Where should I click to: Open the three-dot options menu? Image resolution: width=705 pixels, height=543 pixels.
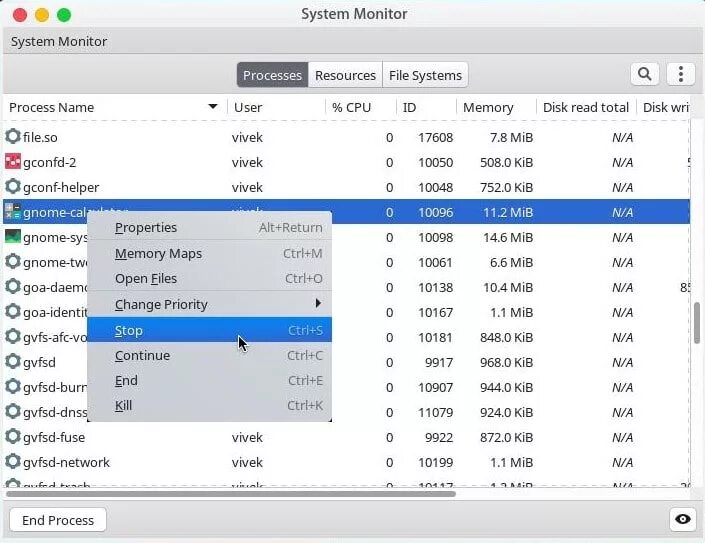[x=681, y=74]
